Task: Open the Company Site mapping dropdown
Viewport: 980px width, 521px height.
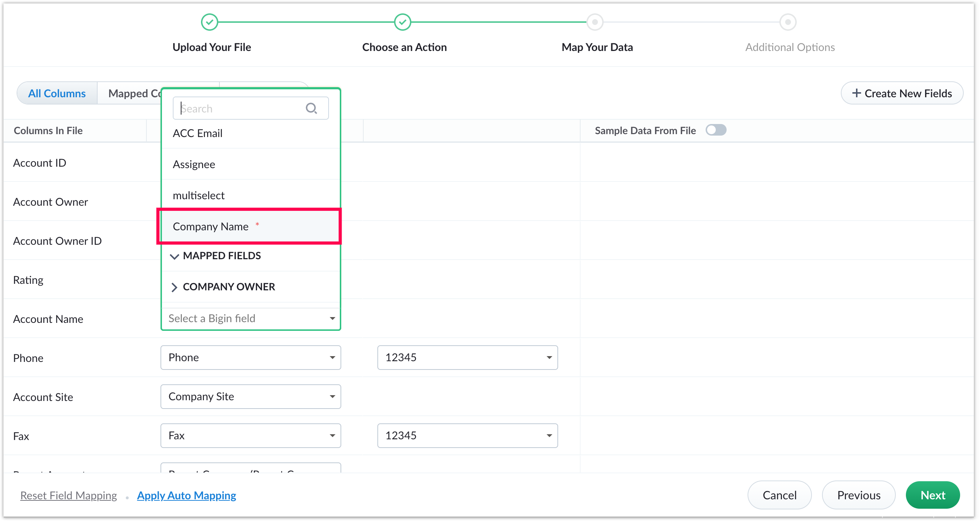Action: click(251, 397)
